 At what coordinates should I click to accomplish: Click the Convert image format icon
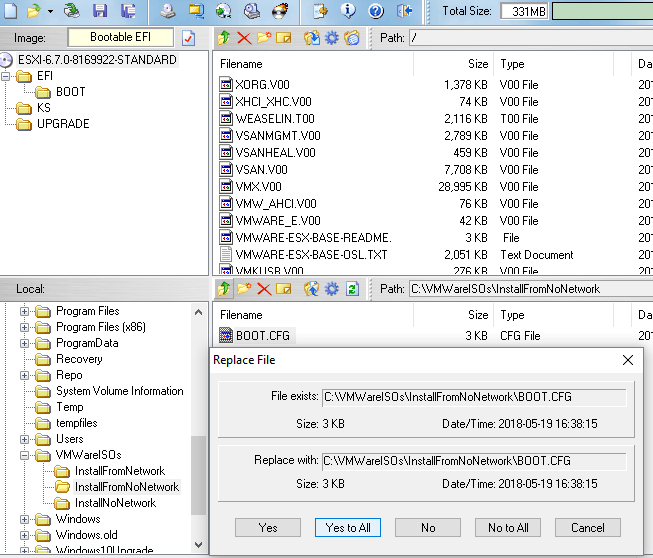(196, 10)
